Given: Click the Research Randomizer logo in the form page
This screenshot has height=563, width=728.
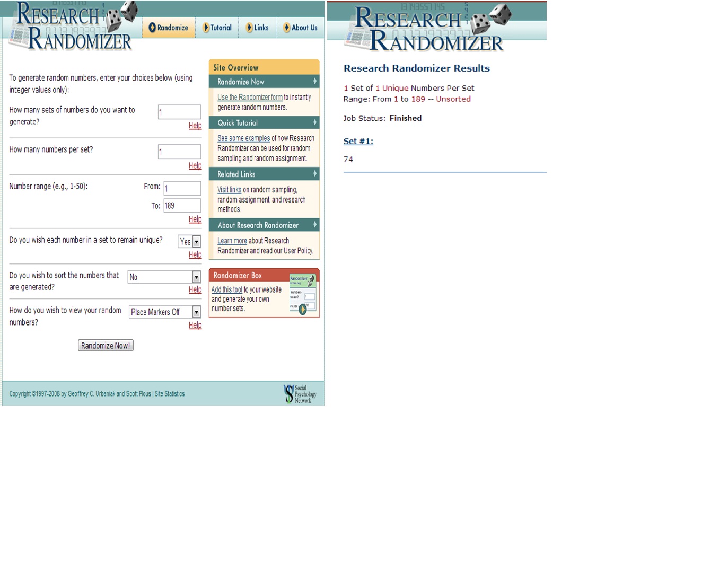Looking at the screenshot, I should [74, 26].
